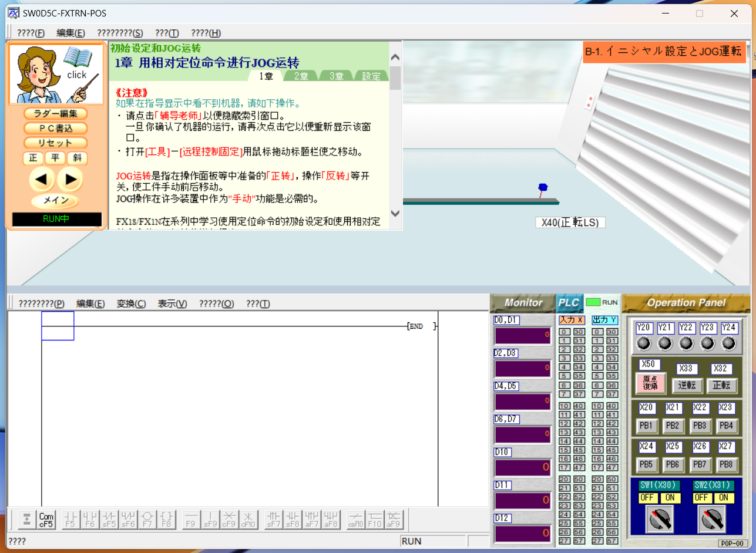This screenshot has height=553, width=756.
Task: Toggle the SW2 (X31) rotary switch
Action: pyautogui.click(x=711, y=518)
